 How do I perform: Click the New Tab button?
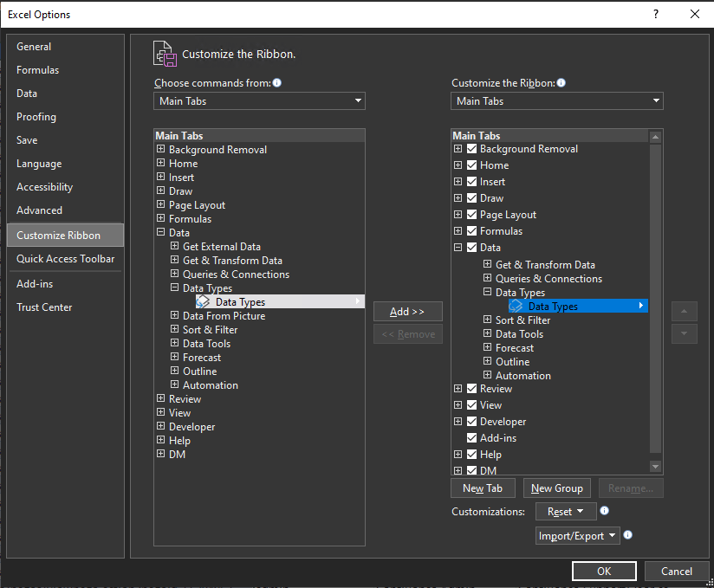(483, 488)
